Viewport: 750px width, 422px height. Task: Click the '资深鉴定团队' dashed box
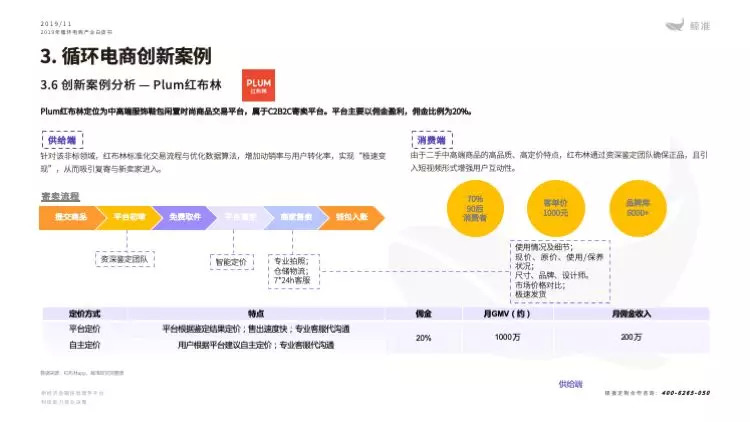pyautogui.click(x=124, y=259)
